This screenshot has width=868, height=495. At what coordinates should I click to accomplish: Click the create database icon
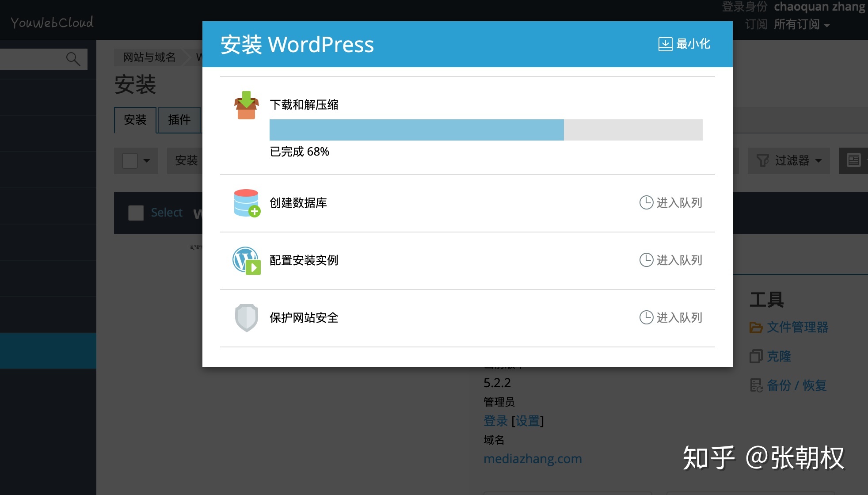click(247, 203)
